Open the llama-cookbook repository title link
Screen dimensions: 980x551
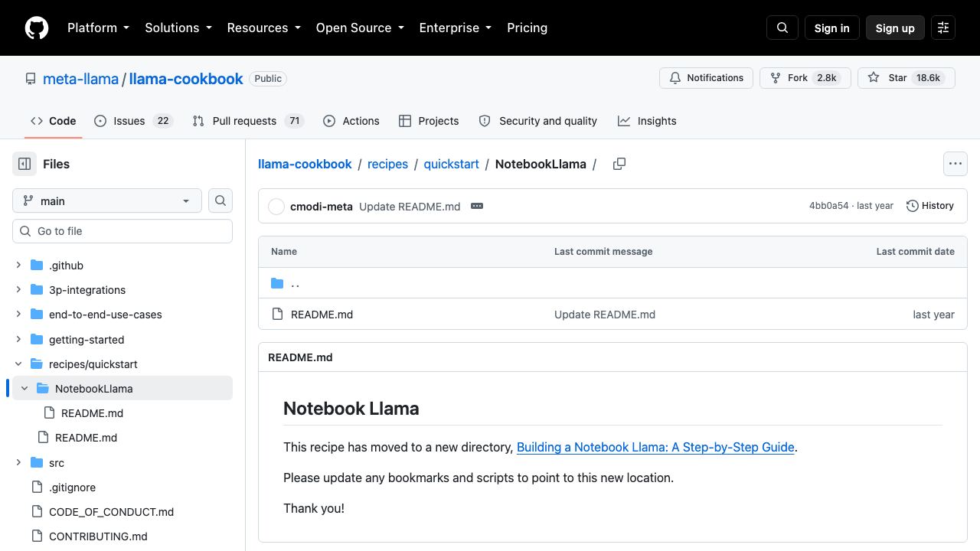click(186, 79)
